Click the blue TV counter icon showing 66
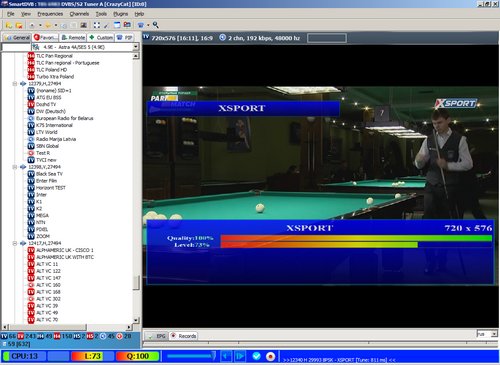The height and width of the screenshot is (365, 500). (4, 336)
